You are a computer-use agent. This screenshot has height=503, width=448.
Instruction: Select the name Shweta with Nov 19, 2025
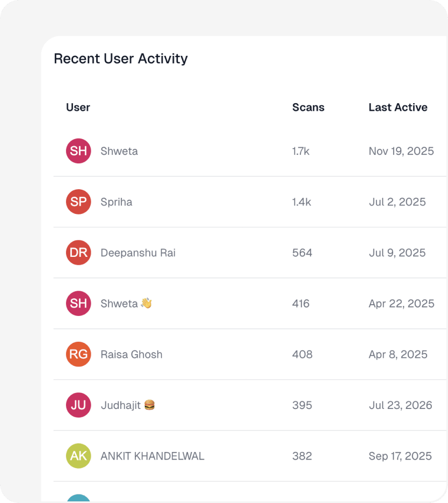(119, 151)
